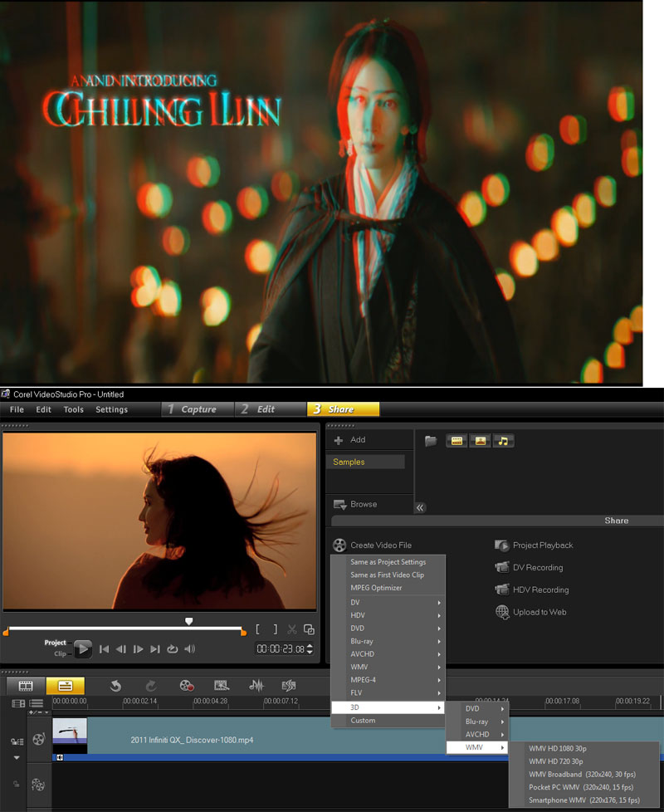Click Create Video File
The height and width of the screenshot is (812, 664).
(372, 545)
